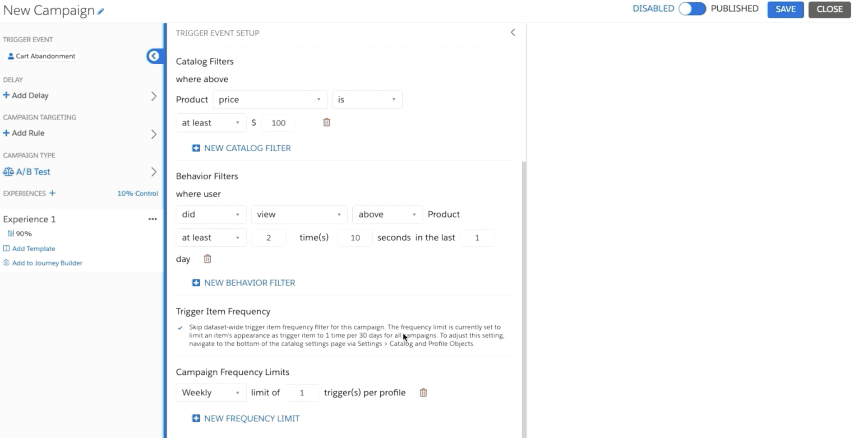The image size is (868, 447).
Task: Open behavior filter 'at least' dropdown
Action: pos(211,237)
